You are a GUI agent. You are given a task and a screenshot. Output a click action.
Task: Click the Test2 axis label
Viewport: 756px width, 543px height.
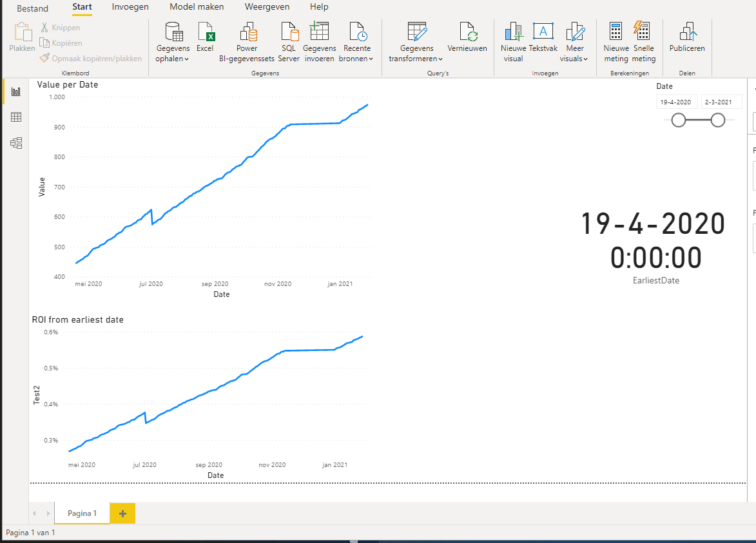click(x=37, y=395)
